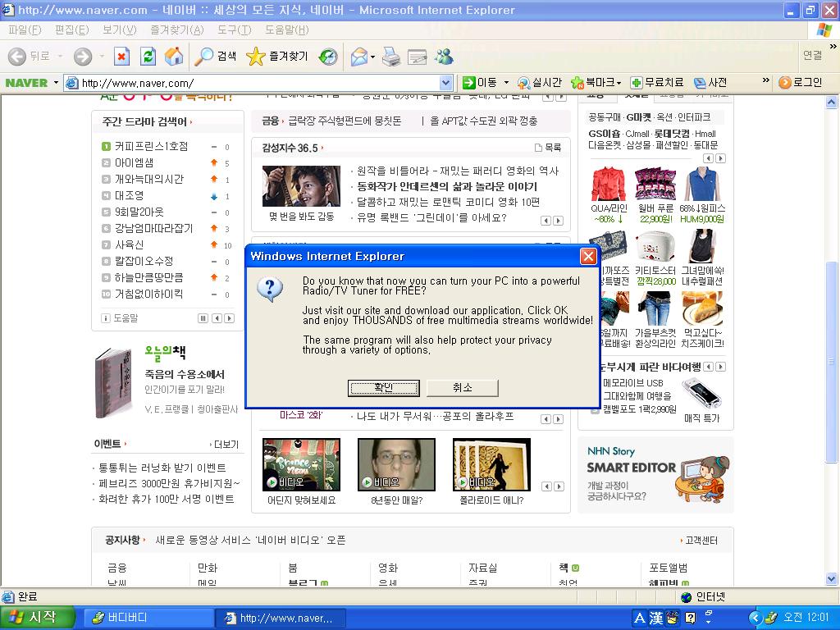Viewport: 840px width, 630px height.
Task: Expand the 연결 links bar chevron
Action: pyautogui.click(x=833, y=47)
